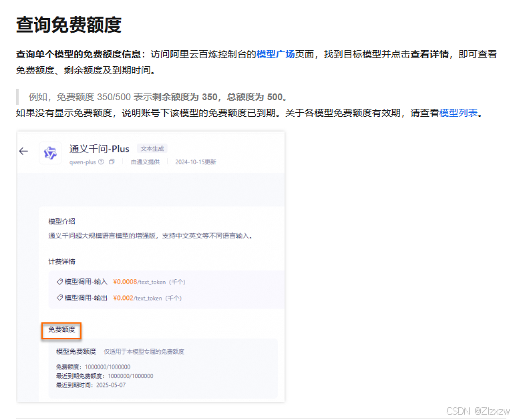The image size is (513, 420).
Task: Click the 通义千问 model logo icon
Action: coord(50,153)
